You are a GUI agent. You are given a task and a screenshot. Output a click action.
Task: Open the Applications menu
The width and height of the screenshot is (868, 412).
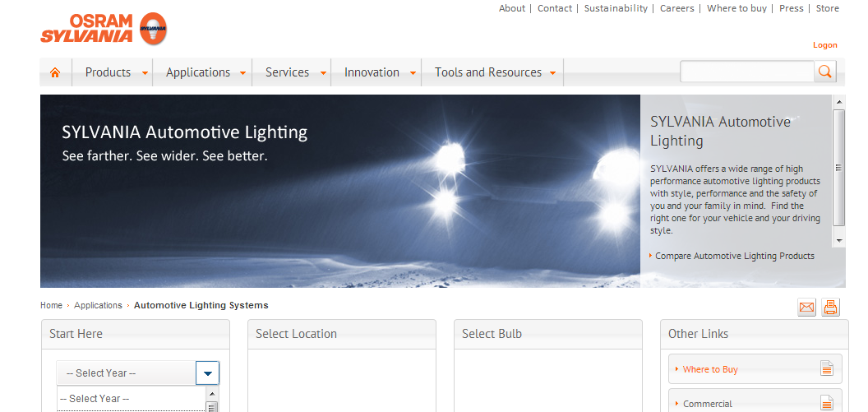[x=198, y=72]
